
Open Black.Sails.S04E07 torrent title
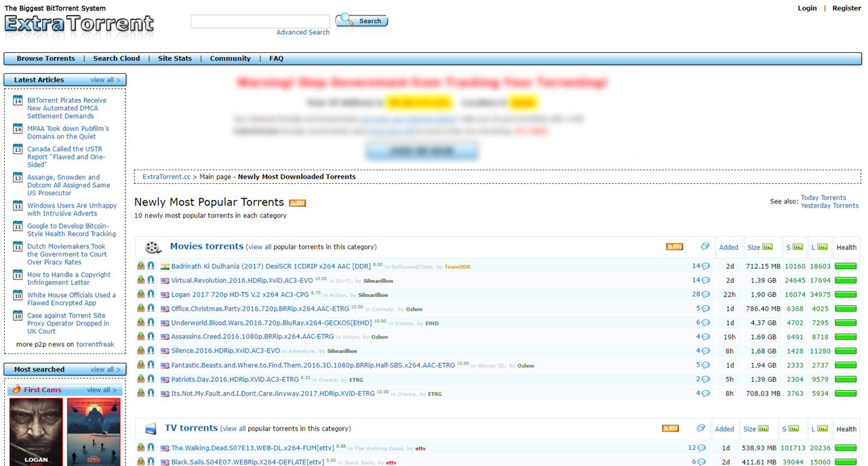pyautogui.click(x=248, y=462)
